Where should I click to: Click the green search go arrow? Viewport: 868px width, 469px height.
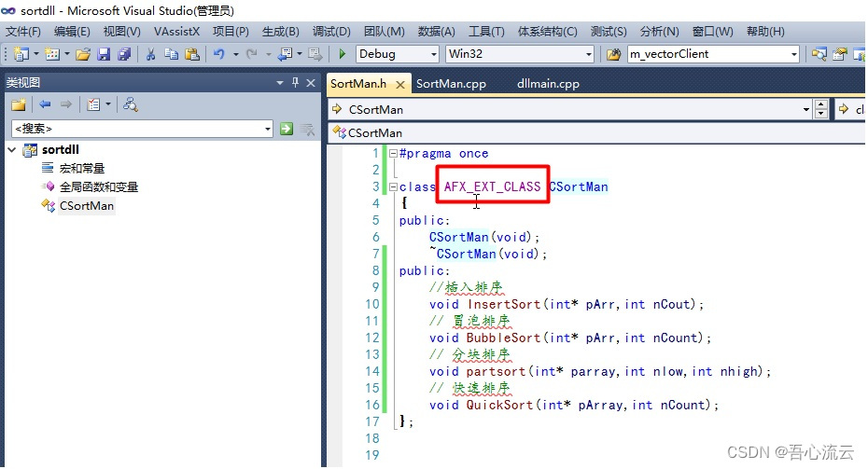click(287, 129)
